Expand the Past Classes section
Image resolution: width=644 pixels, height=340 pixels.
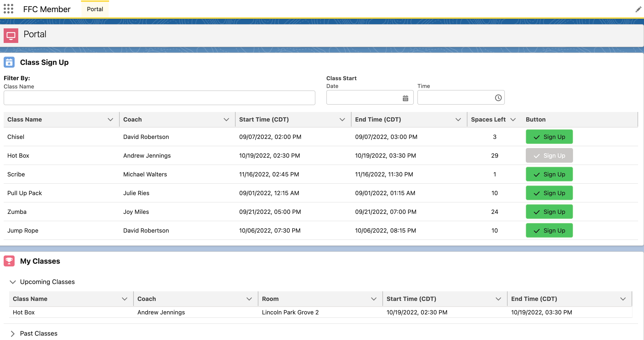pyautogui.click(x=13, y=333)
